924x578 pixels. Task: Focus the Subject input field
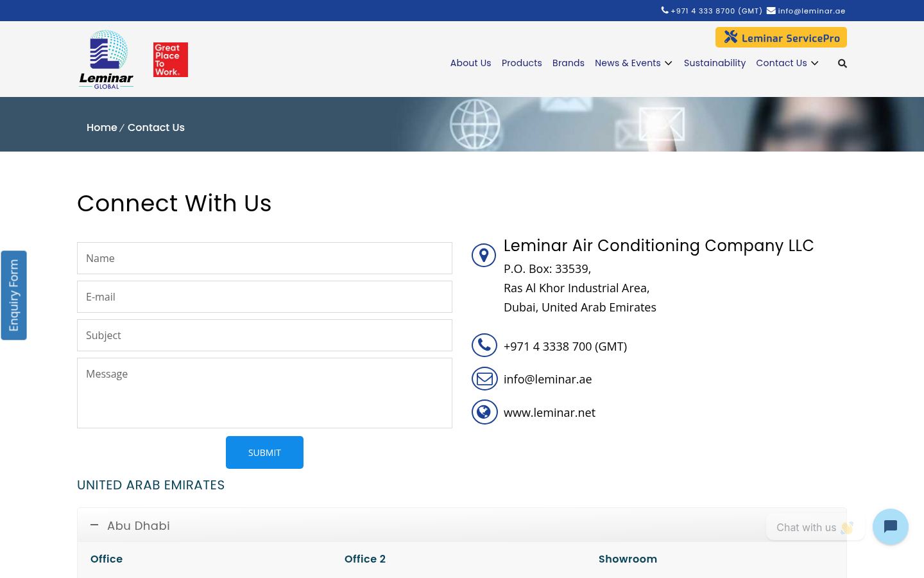[264, 335]
